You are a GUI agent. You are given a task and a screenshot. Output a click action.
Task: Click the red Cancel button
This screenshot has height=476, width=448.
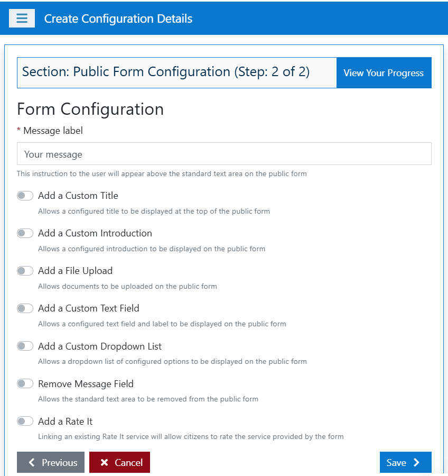(x=119, y=462)
